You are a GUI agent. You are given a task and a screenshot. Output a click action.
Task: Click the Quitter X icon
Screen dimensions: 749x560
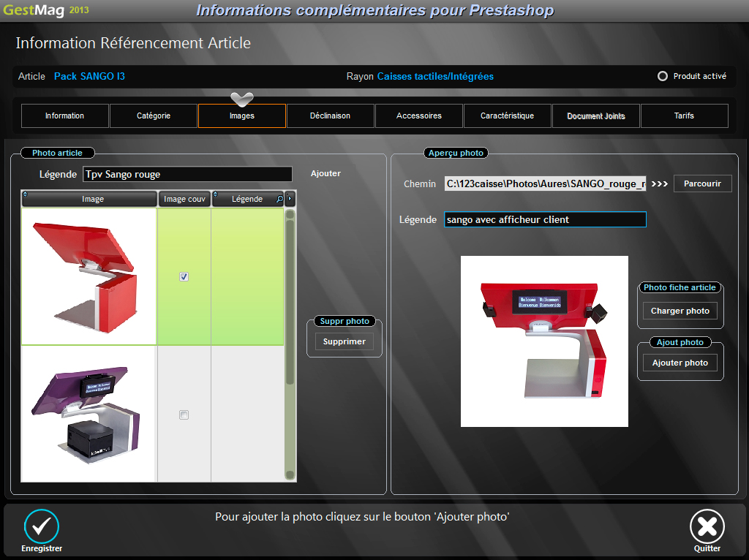(707, 526)
